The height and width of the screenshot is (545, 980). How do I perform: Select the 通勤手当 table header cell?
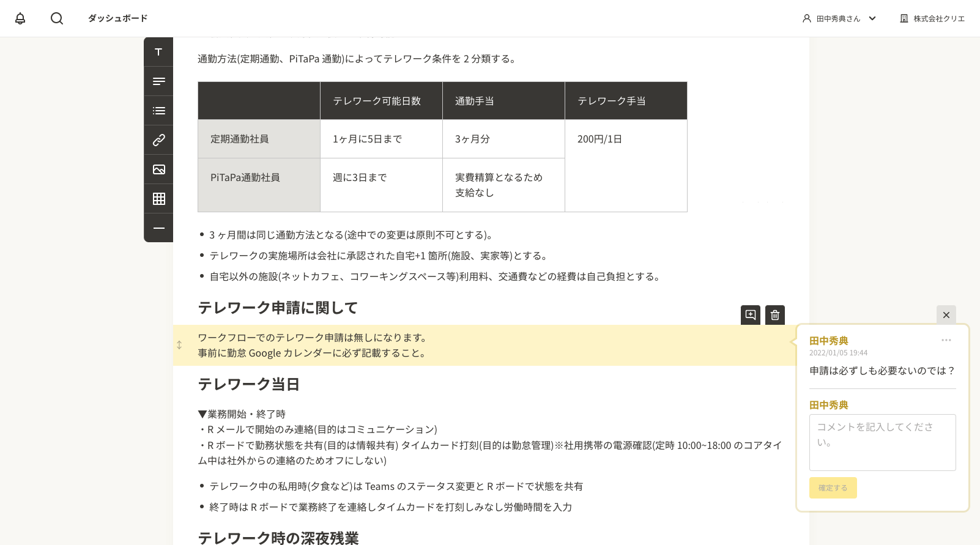[503, 101]
